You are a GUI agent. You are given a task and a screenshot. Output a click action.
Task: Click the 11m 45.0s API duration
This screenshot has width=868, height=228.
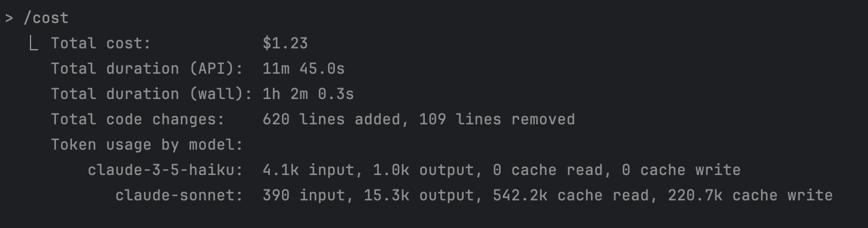303,69
